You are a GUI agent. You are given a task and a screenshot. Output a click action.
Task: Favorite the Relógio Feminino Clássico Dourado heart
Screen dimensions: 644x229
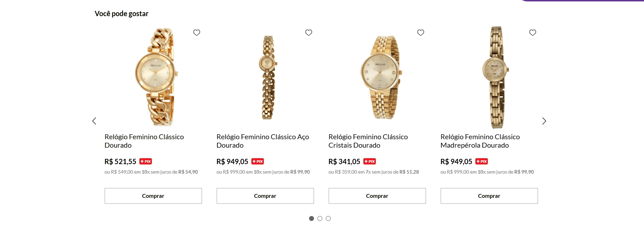pos(197,33)
